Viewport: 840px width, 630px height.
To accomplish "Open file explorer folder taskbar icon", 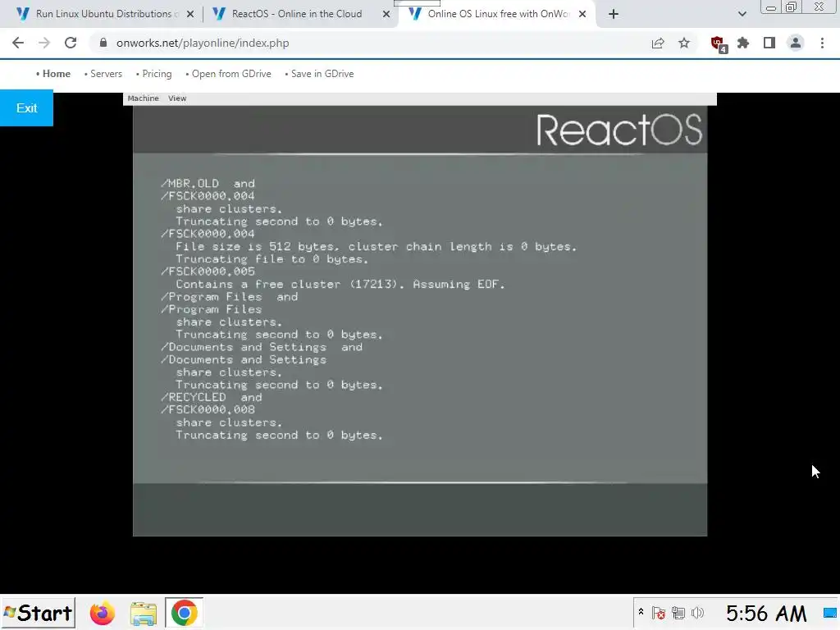I will [x=143, y=613].
